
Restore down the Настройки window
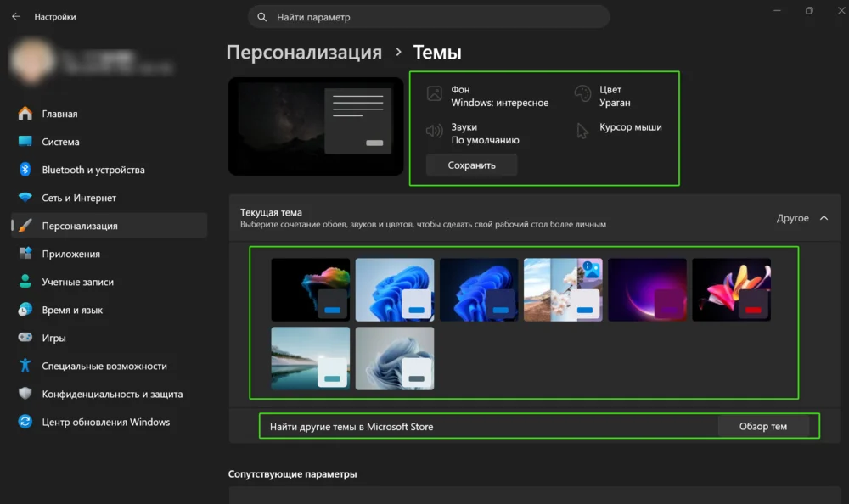coord(809,10)
